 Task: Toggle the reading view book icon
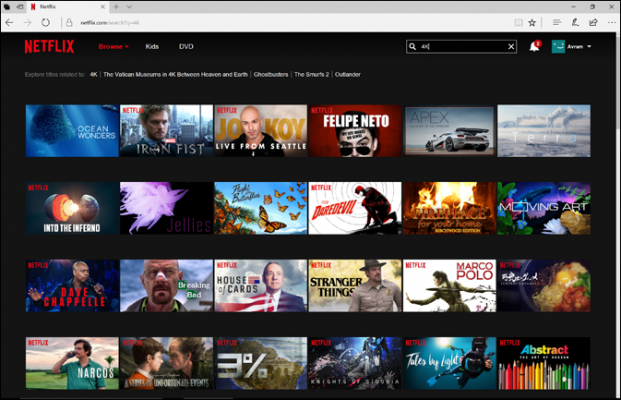[x=518, y=23]
